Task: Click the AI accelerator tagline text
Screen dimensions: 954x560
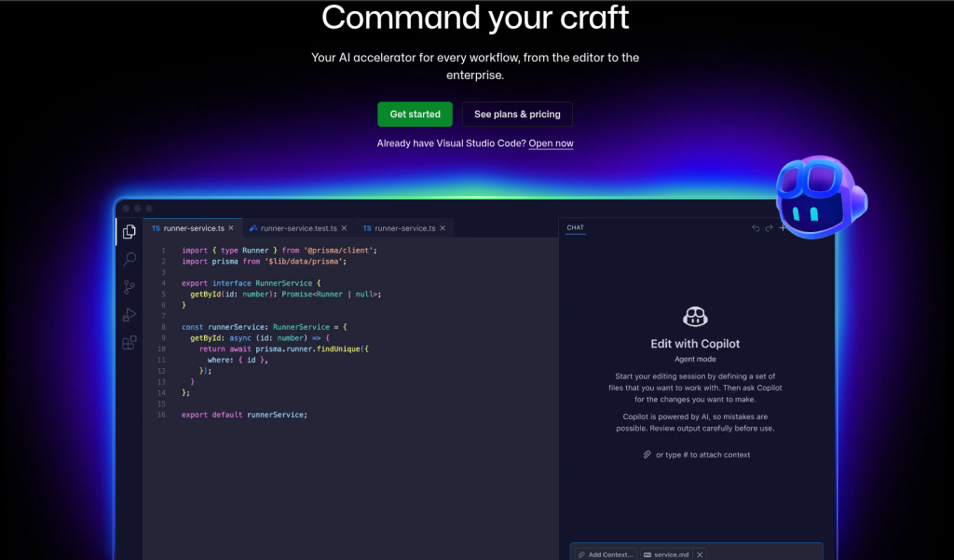Action: tap(475, 66)
